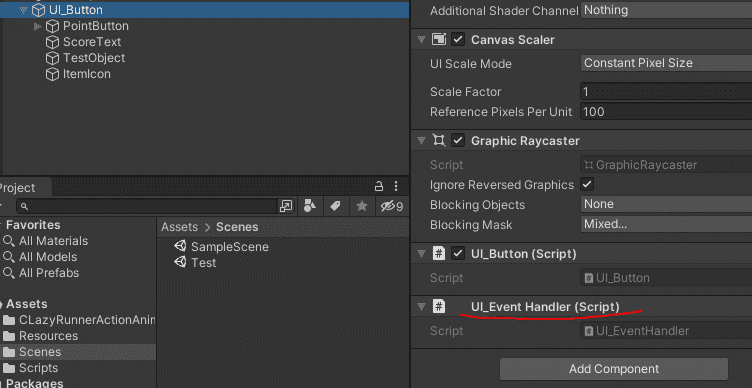This screenshot has height=388, width=752.
Task: Click the favorites star icon
Action: tap(362, 206)
